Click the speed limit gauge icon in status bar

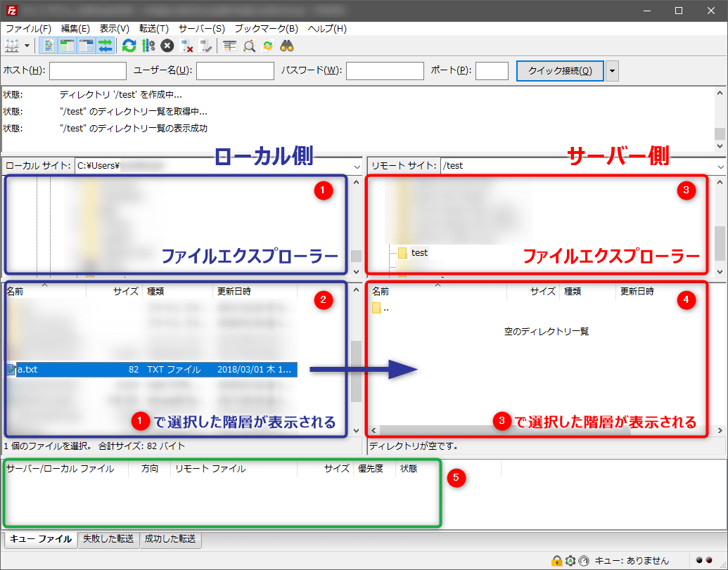582,560
